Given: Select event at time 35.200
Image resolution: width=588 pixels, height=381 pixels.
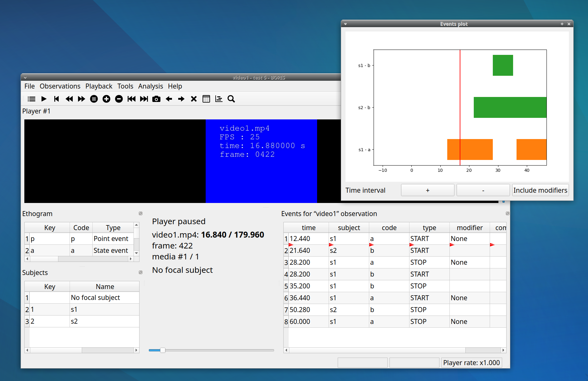Looking at the screenshot, I should pos(395,286).
